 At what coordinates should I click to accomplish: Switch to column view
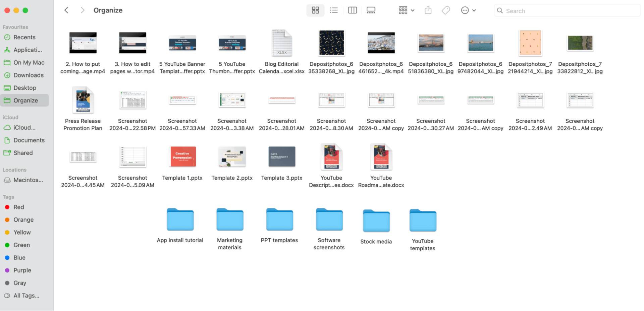coord(353,10)
